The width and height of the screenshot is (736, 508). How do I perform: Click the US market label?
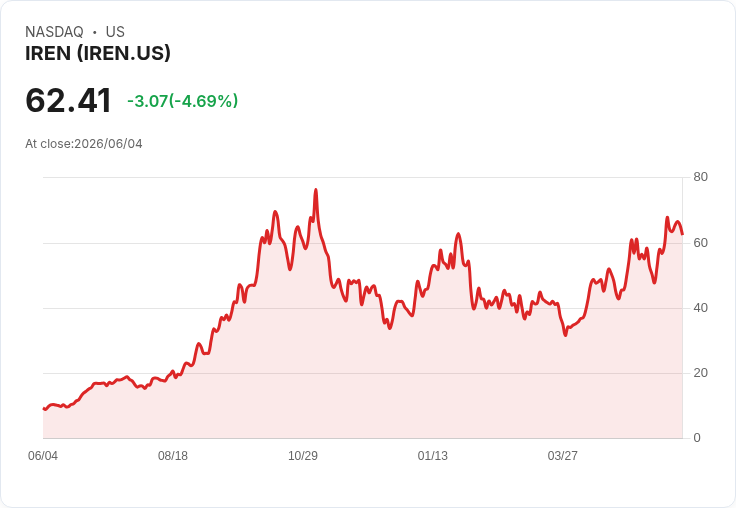point(115,32)
